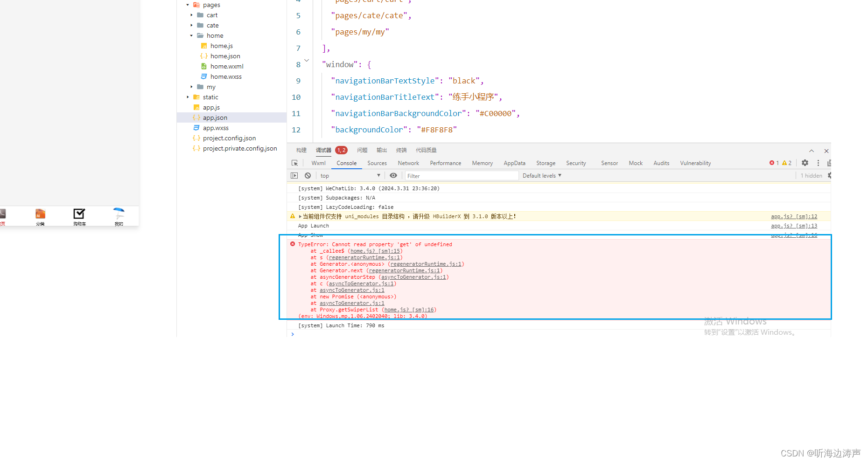Click inside the console Filter input box

coord(462,175)
